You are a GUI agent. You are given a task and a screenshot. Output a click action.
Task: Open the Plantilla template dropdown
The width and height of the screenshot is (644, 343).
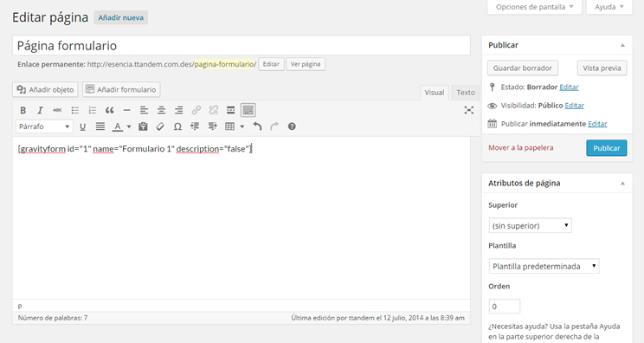(544, 266)
